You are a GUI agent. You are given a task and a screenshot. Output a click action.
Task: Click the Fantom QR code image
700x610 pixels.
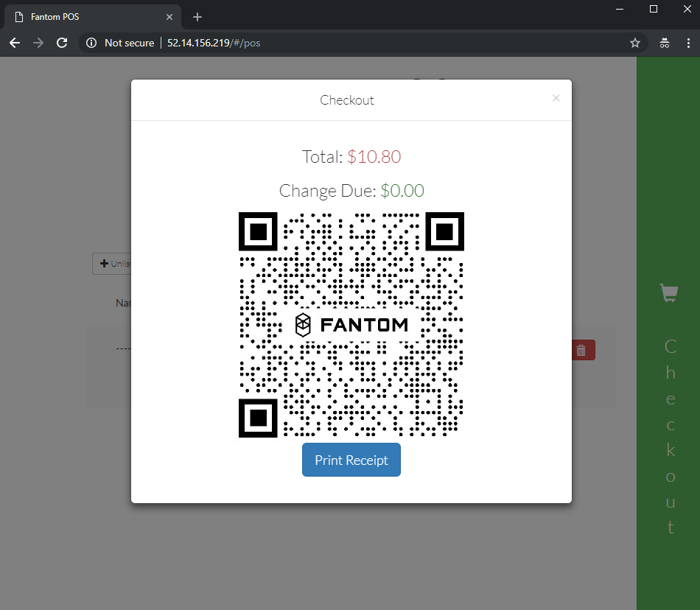point(351,324)
